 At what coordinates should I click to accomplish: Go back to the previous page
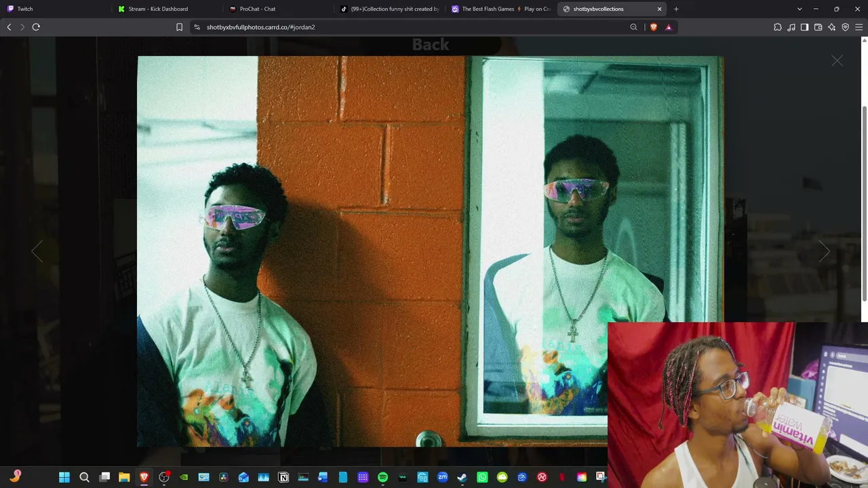9,27
